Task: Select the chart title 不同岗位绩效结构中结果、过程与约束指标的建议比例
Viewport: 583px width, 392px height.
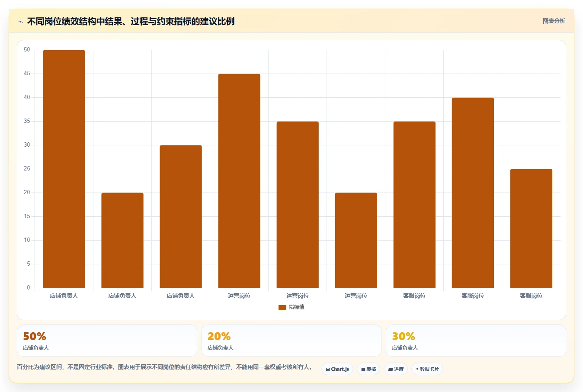Action: click(x=131, y=21)
